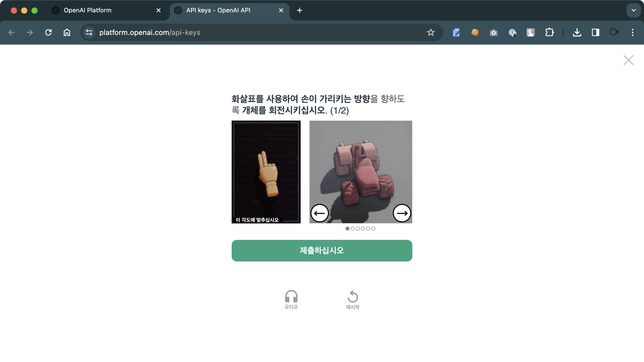
Task: Toggle the browser side panel icon
Action: pos(595,32)
